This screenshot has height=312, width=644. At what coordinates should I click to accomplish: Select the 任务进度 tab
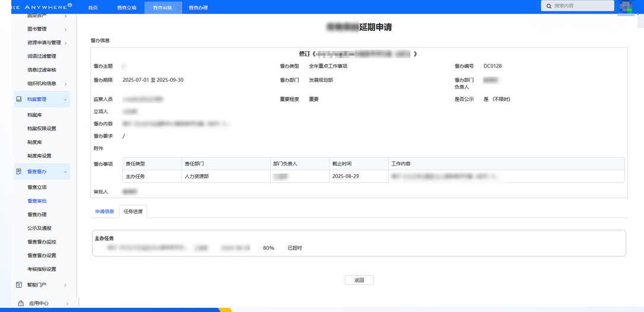coord(133,211)
